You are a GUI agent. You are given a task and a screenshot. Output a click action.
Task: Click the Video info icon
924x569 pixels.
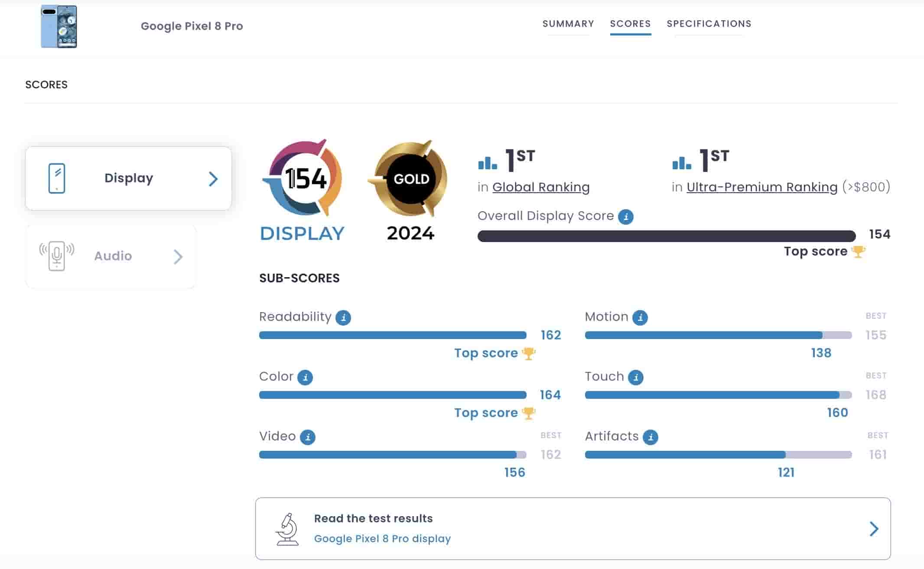coord(308,437)
